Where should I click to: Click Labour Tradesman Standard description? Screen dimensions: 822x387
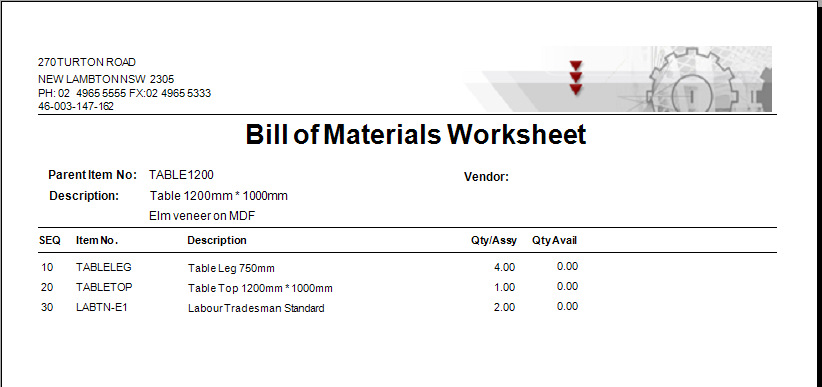[x=256, y=308]
